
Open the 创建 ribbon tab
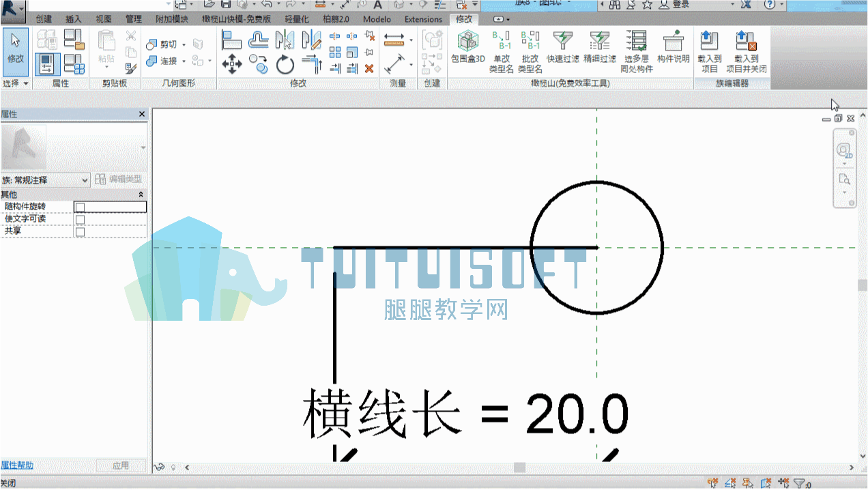(x=43, y=19)
